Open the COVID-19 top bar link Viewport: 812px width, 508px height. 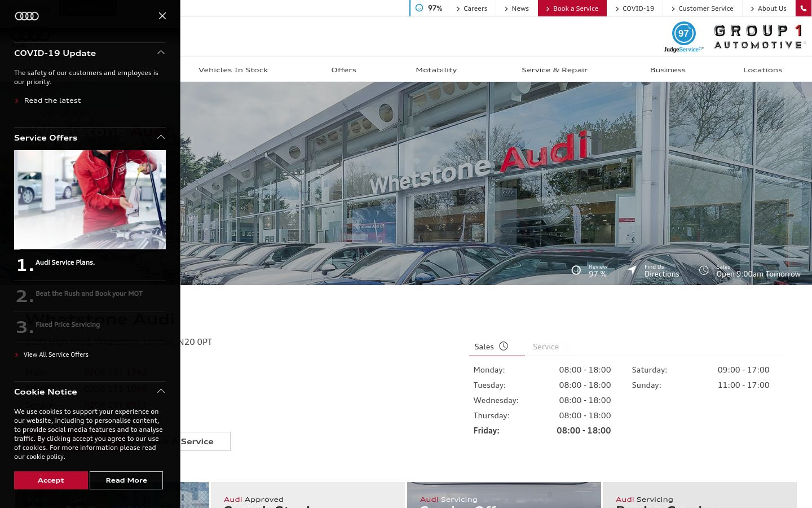635,8
